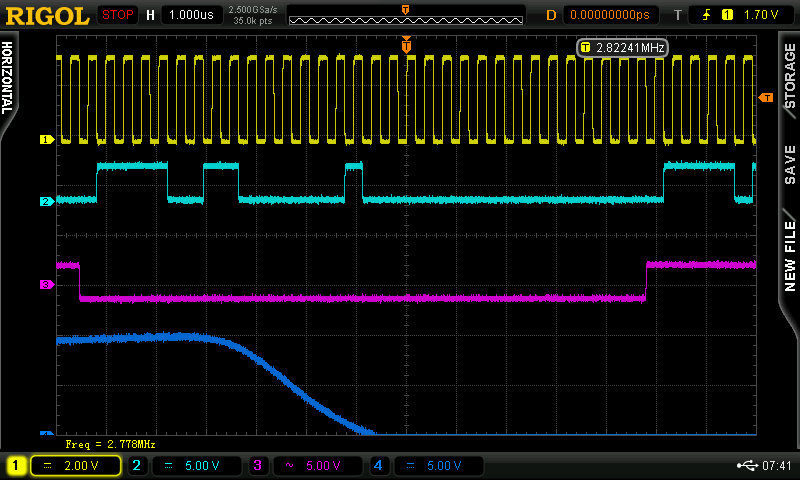Select the horizontal timebase 1.000us value
The height and width of the screenshot is (480, 800).
tap(191, 15)
